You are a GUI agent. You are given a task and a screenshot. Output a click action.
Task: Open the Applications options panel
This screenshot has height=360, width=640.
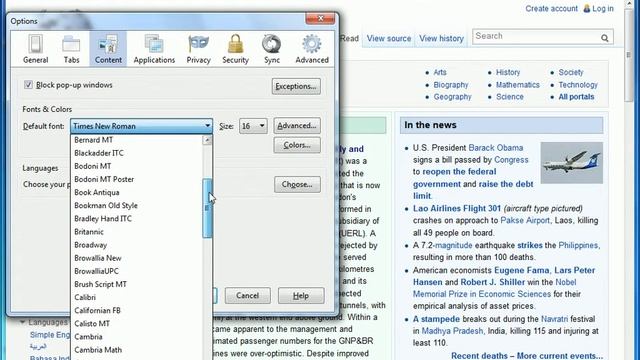tap(154, 49)
